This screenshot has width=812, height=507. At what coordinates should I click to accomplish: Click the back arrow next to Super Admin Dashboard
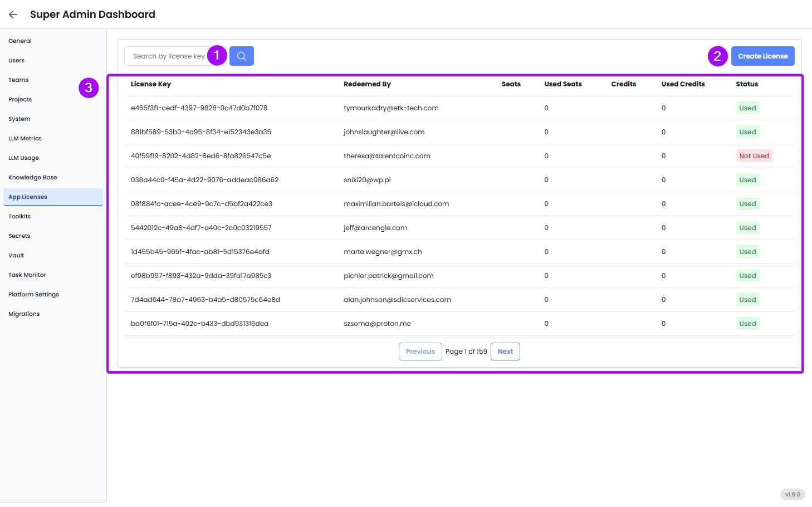pos(12,14)
